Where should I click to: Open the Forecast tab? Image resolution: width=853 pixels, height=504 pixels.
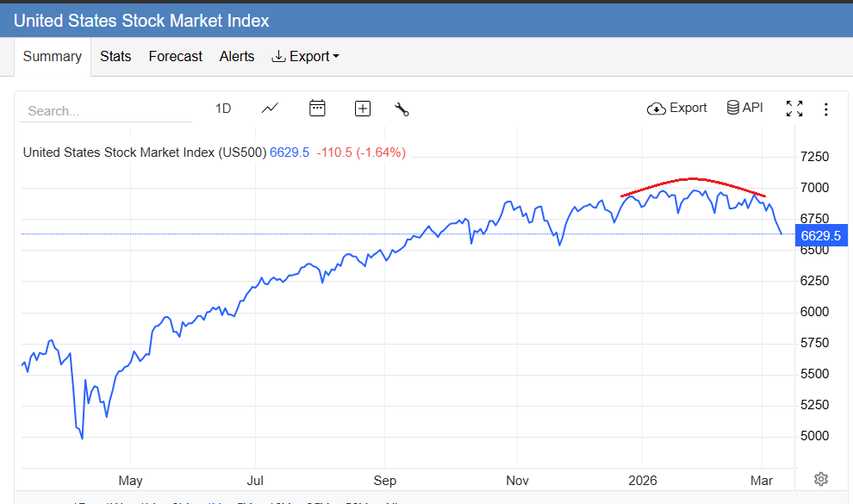175,57
